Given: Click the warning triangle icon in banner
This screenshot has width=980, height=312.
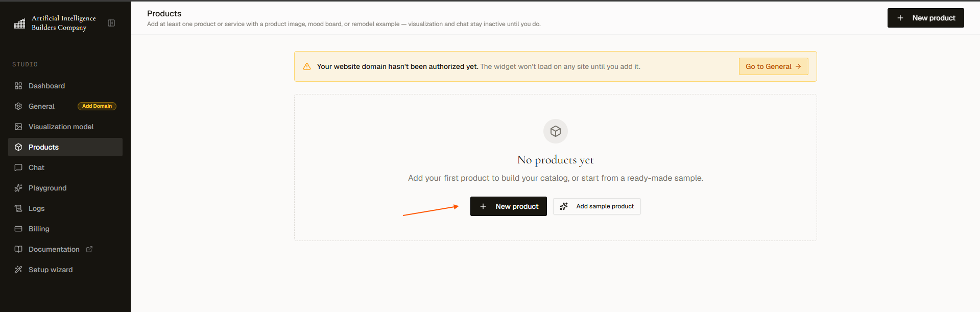Looking at the screenshot, I should point(307,66).
